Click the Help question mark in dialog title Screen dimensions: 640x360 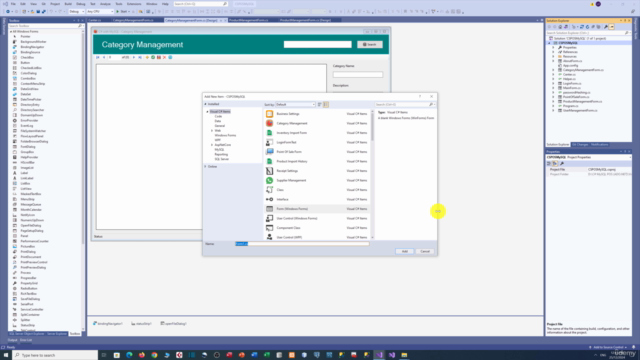(x=420, y=97)
